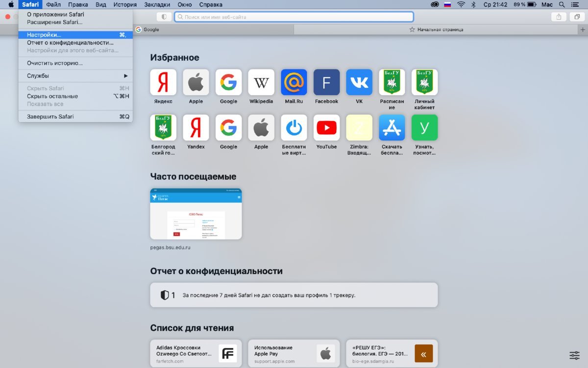Open the Wikipedia favorite
This screenshot has height=368, width=588.
pyautogui.click(x=261, y=82)
